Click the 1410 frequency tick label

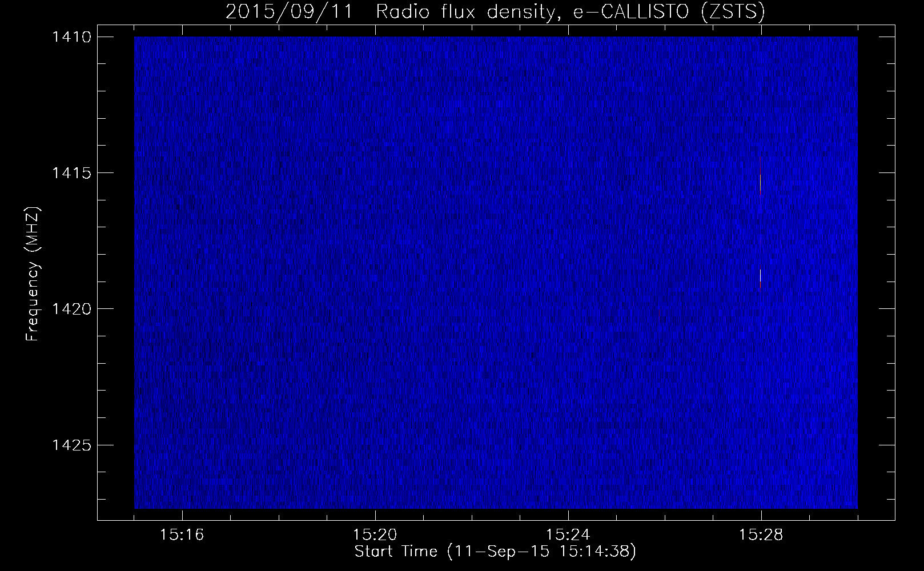coord(71,37)
